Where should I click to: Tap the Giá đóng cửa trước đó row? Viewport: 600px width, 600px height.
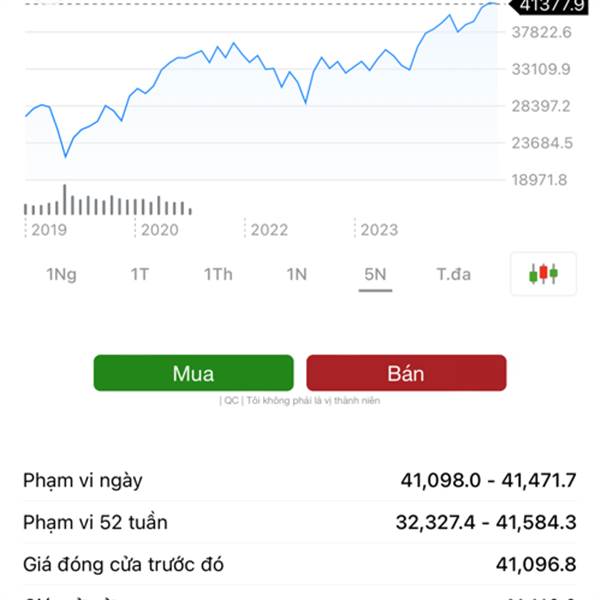[299, 565]
